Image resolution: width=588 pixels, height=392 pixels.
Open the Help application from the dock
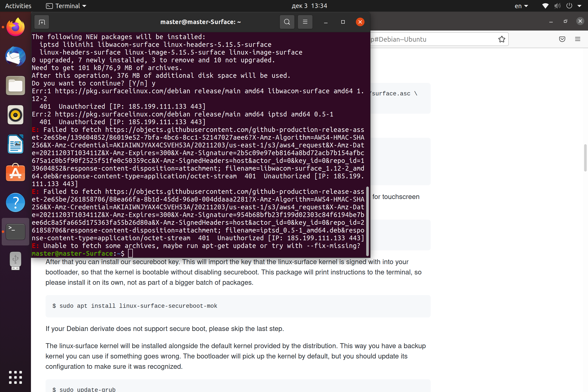(15, 202)
